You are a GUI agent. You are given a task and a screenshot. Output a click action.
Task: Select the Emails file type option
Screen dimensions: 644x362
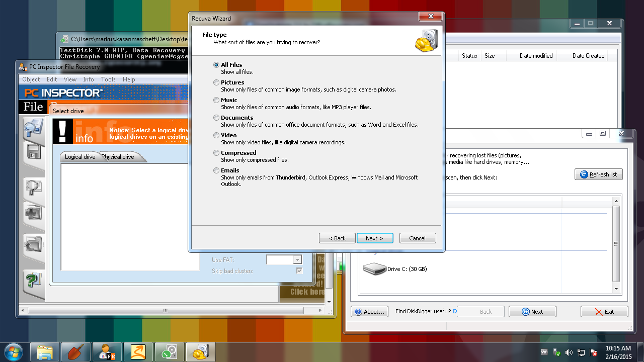tap(216, 170)
